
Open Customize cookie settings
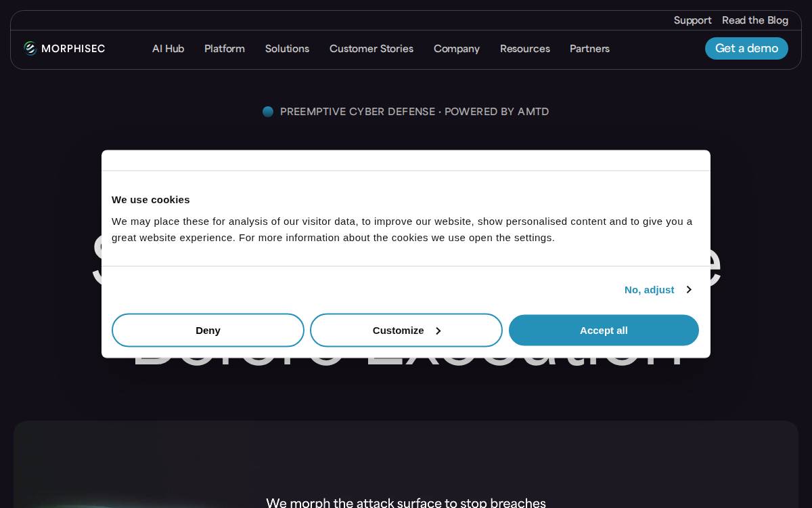click(x=406, y=331)
